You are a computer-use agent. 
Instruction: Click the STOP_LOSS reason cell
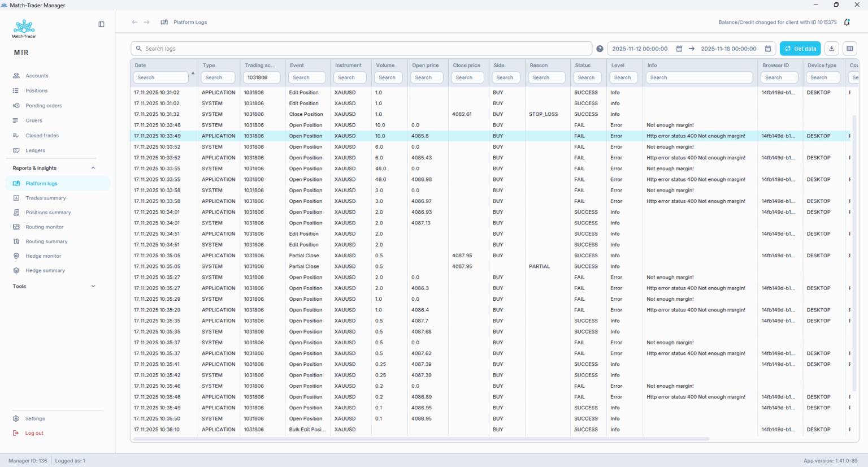(544, 114)
